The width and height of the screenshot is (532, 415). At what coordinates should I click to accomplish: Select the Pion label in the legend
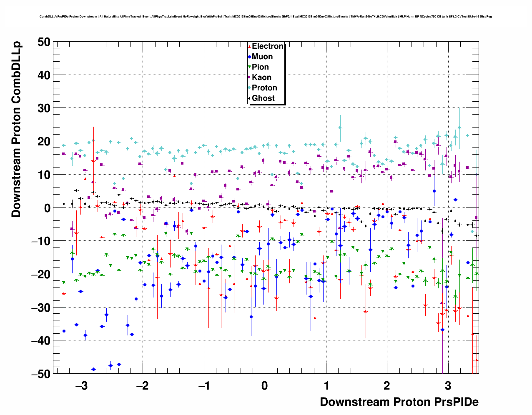[x=260, y=67]
